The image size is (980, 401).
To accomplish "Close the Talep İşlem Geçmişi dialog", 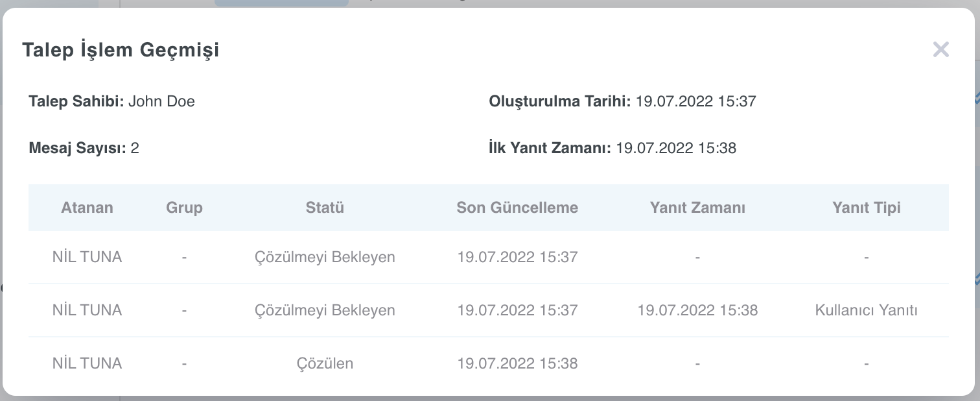I will coord(940,49).
